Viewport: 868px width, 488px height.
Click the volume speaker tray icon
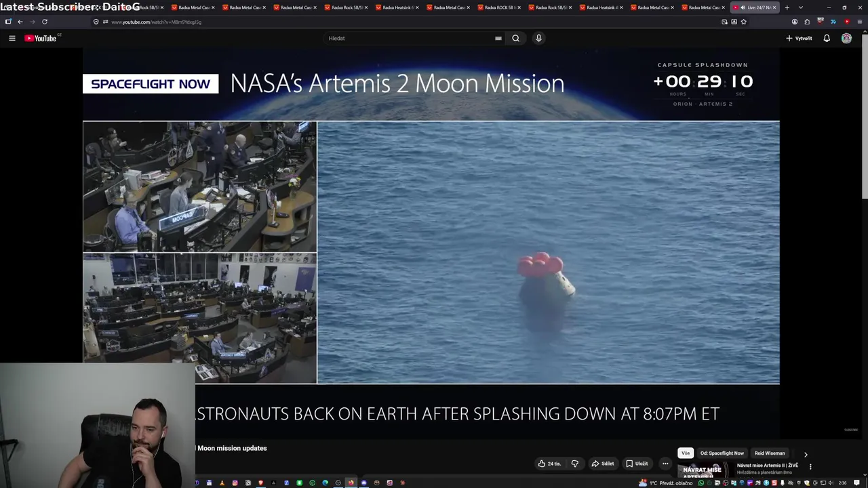click(x=831, y=483)
